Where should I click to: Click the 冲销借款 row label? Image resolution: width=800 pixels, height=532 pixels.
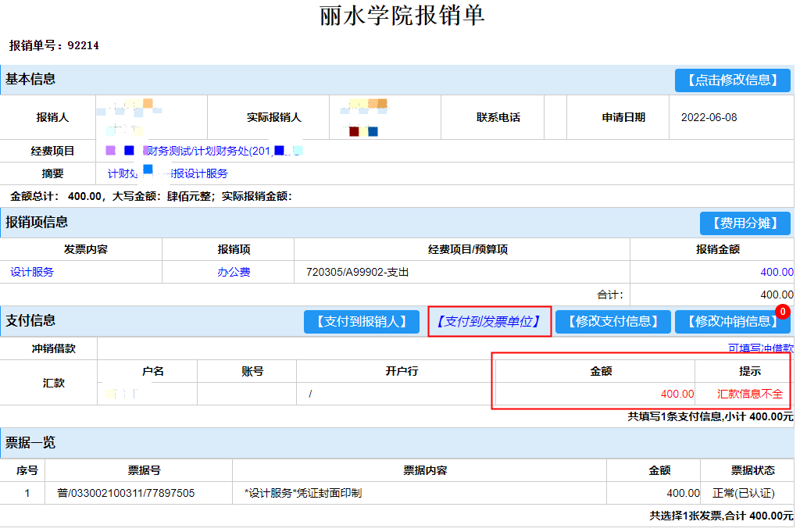(54, 348)
